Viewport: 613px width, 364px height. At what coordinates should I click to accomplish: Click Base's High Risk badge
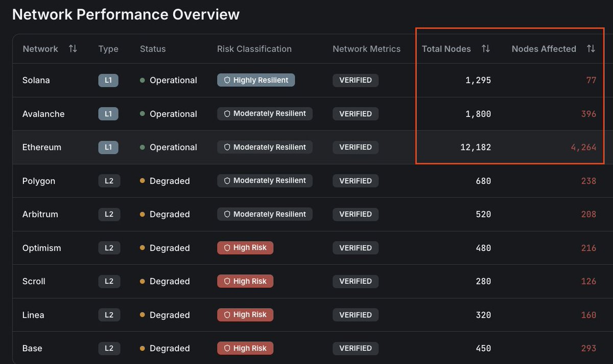[x=245, y=348]
